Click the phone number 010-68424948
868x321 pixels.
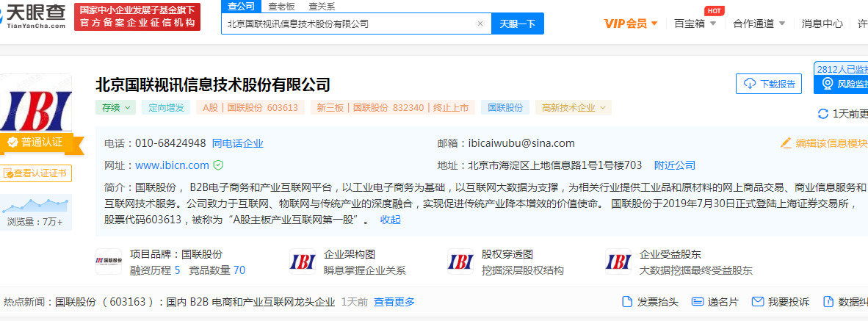click(x=170, y=143)
